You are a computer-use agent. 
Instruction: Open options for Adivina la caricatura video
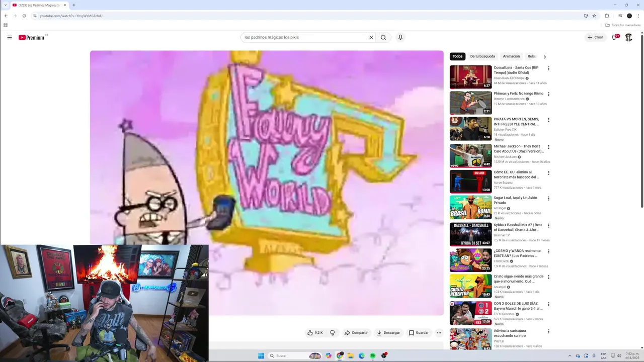[x=548, y=331]
